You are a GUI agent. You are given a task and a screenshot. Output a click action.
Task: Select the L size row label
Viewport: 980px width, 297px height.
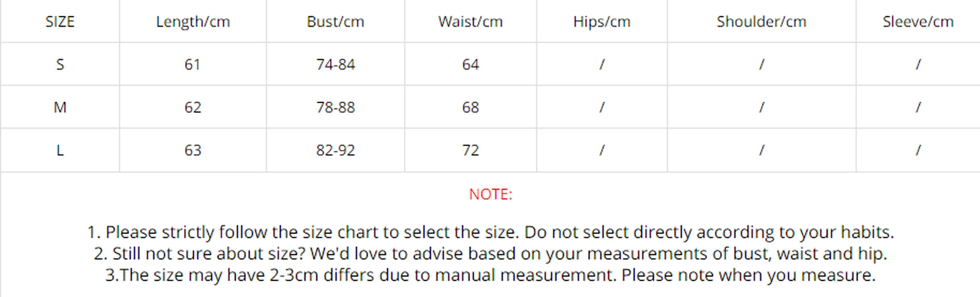coord(60,150)
